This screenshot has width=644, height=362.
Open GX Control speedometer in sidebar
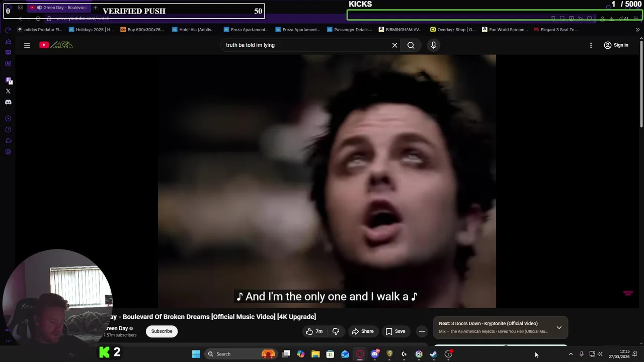pyautogui.click(x=8, y=30)
